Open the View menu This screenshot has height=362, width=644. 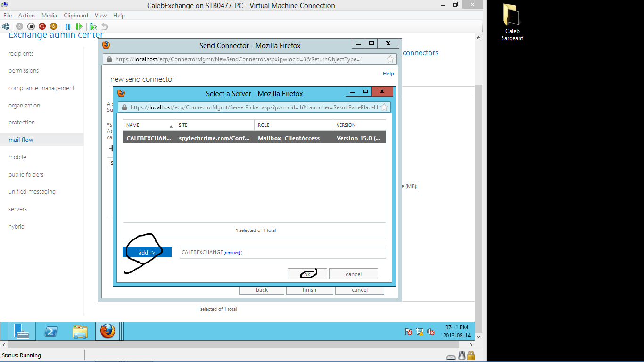(x=100, y=16)
